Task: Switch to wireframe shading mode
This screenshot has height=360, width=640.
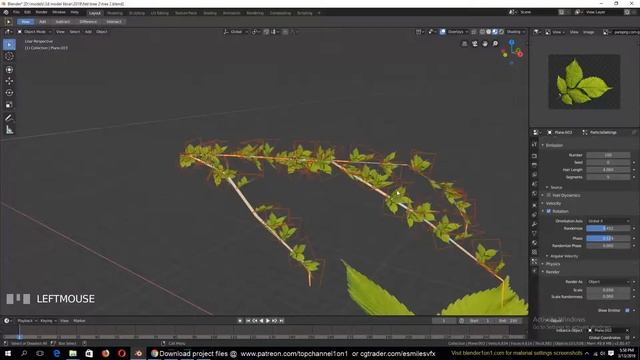Action: pyautogui.click(x=482, y=32)
